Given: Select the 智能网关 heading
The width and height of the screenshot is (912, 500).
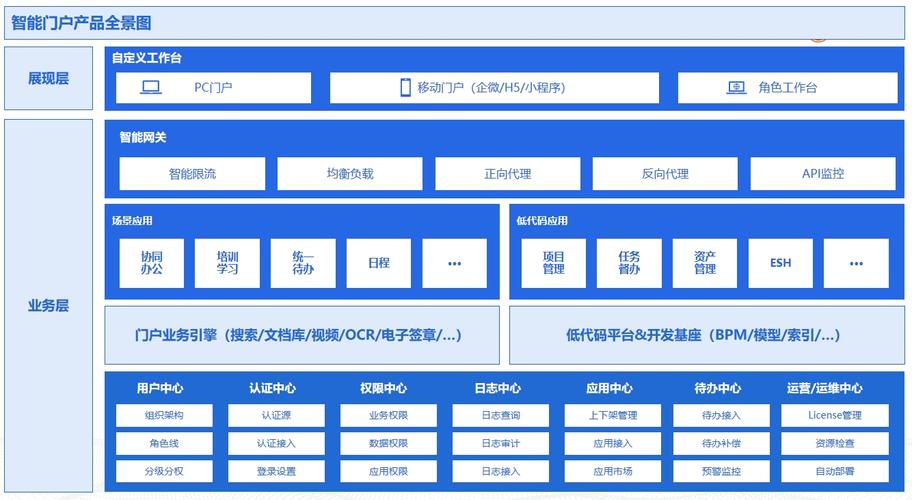Looking at the screenshot, I should click(x=143, y=137).
